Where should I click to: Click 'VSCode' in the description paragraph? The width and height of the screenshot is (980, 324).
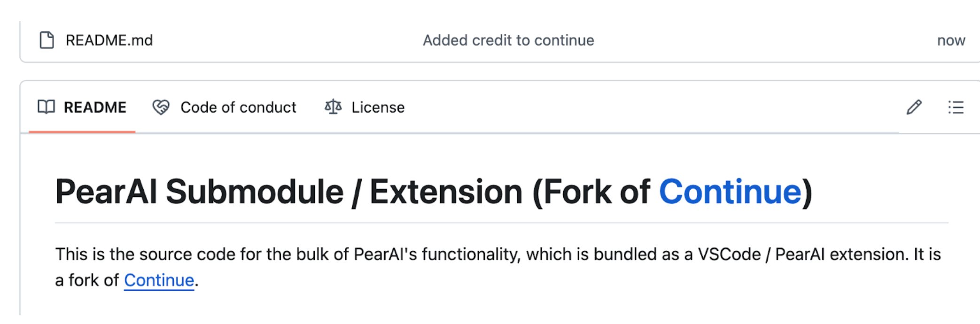point(729,255)
